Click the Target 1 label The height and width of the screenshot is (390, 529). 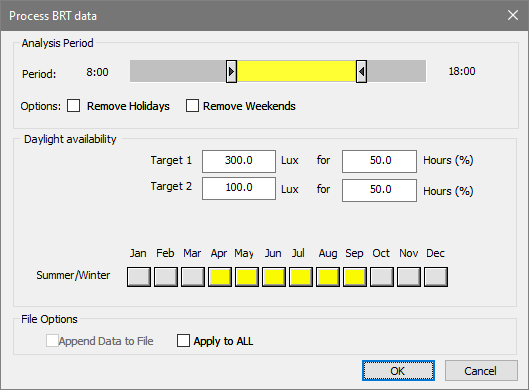click(x=171, y=160)
